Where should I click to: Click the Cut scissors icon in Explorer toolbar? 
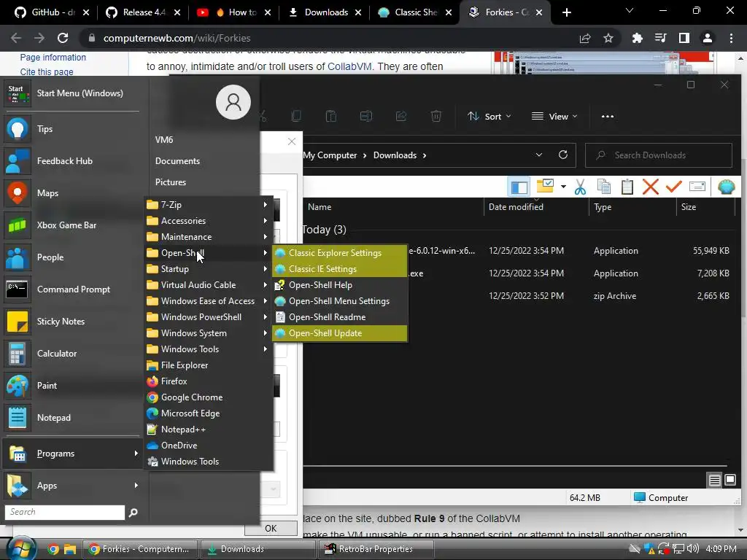coord(580,187)
